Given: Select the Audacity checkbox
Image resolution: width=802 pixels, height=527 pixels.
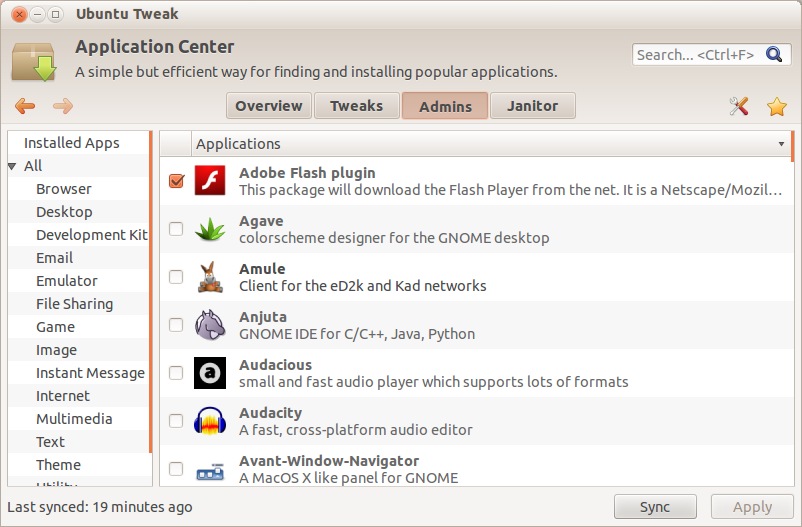Looking at the screenshot, I should (x=176, y=421).
